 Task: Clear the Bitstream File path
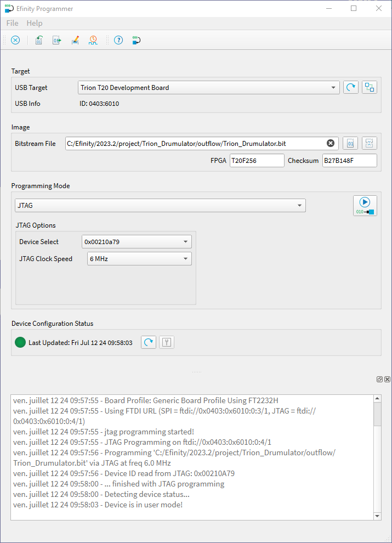(331, 143)
